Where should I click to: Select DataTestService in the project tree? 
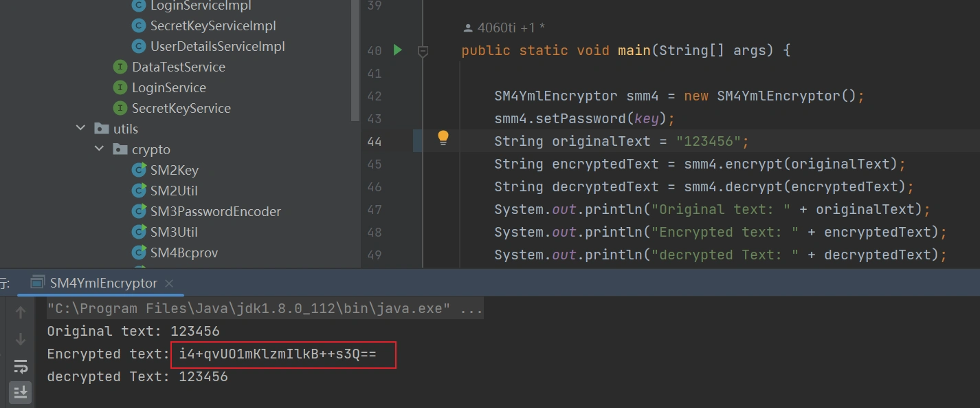click(x=178, y=67)
